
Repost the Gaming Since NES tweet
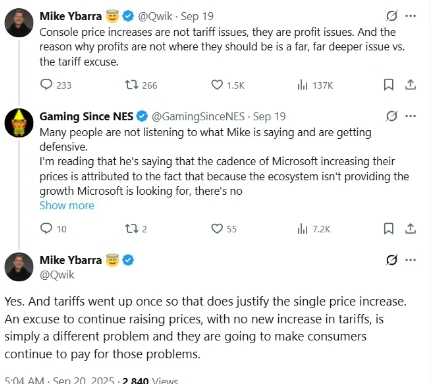click(x=136, y=229)
